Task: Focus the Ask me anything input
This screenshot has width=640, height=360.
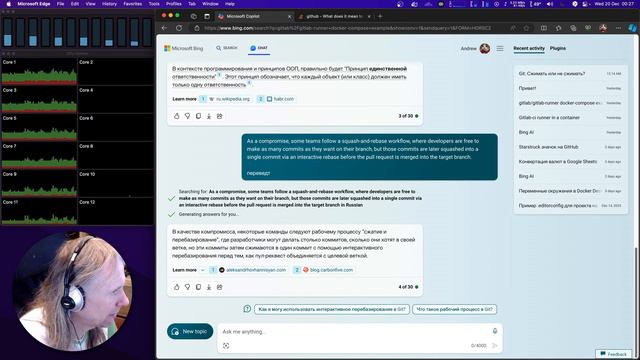Action: pyautogui.click(x=355, y=331)
